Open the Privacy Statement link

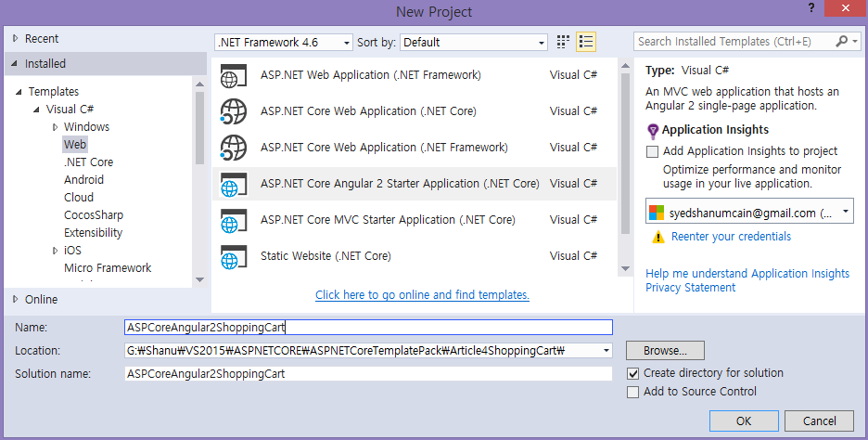[x=690, y=288]
